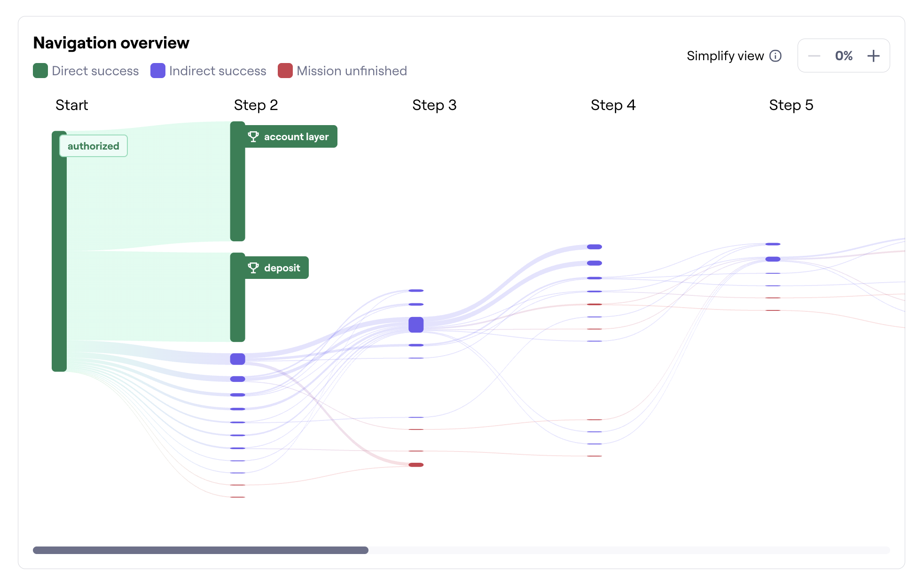The width and height of the screenshot is (924, 586).
Task: Click the trophy icon on account layer
Action: click(x=253, y=136)
